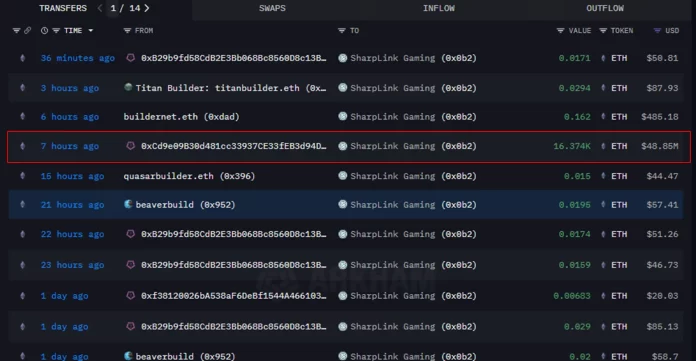Viewport: 696px width, 361px height.
Task: Click the chain filter icon in header
Action: pyautogui.click(x=16, y=31)
